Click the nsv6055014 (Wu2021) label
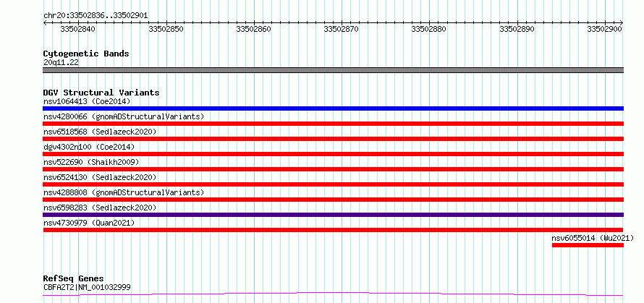644x303 pixels. click(593, 238)
